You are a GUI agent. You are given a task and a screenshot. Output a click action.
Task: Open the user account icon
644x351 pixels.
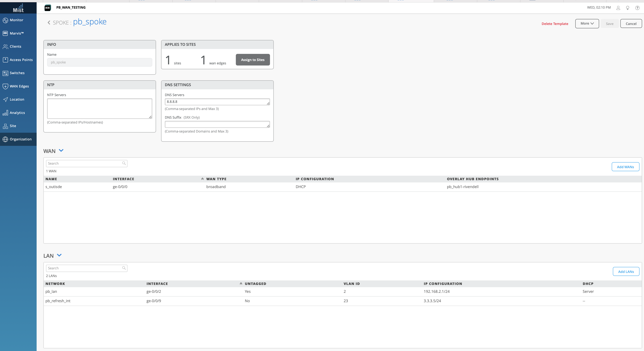pyautogui.click(x=618, y=8)
